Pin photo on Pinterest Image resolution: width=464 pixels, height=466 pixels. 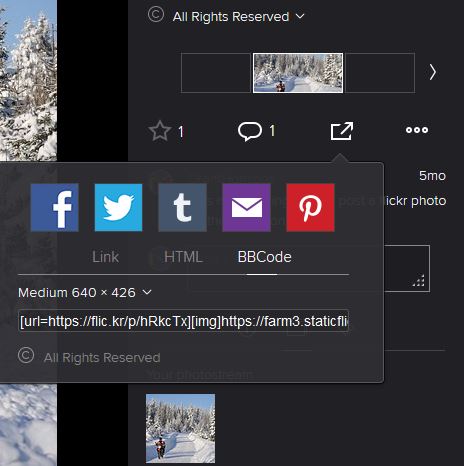tap(310, 207)
